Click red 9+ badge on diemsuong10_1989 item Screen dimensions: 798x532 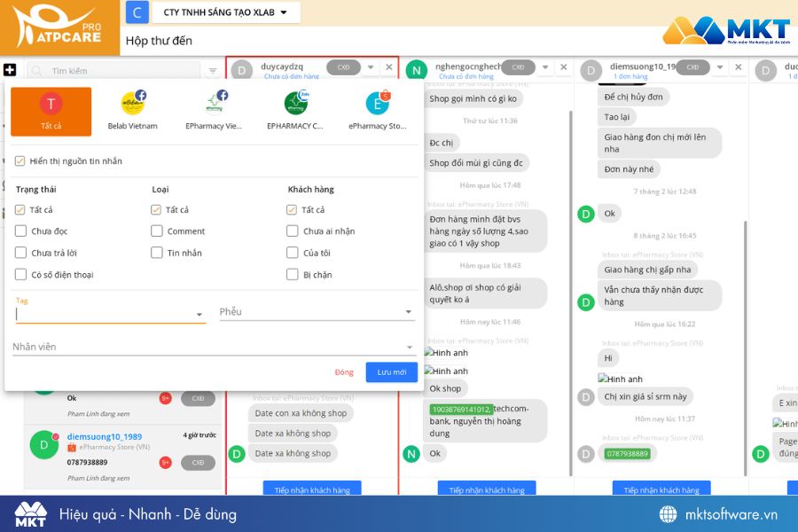pyautogui.click(x=165, y=462)
